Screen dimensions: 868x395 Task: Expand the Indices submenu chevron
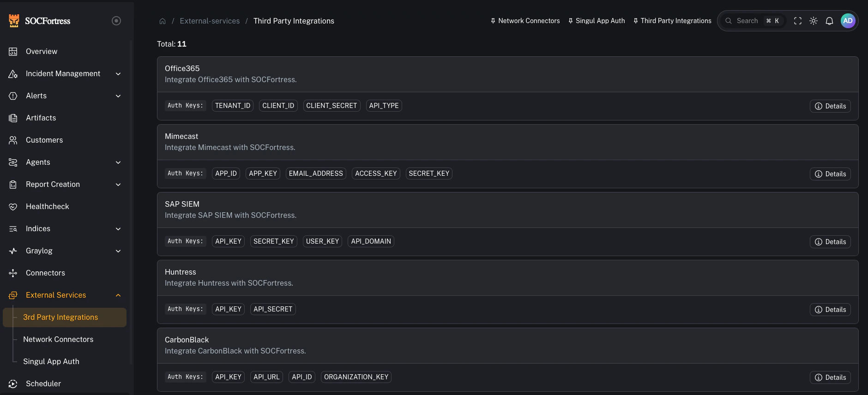pos(118,229)
